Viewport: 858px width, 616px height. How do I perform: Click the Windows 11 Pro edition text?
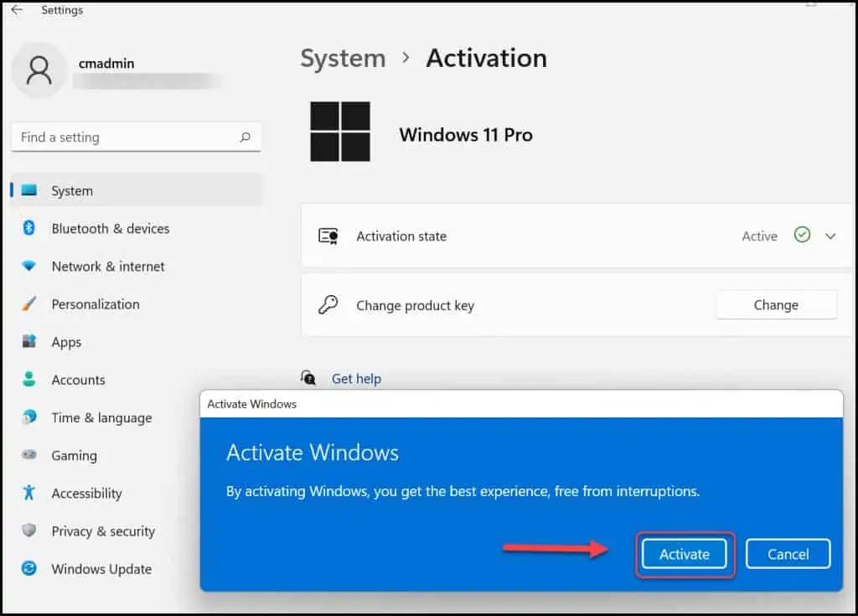pos(466,135)
